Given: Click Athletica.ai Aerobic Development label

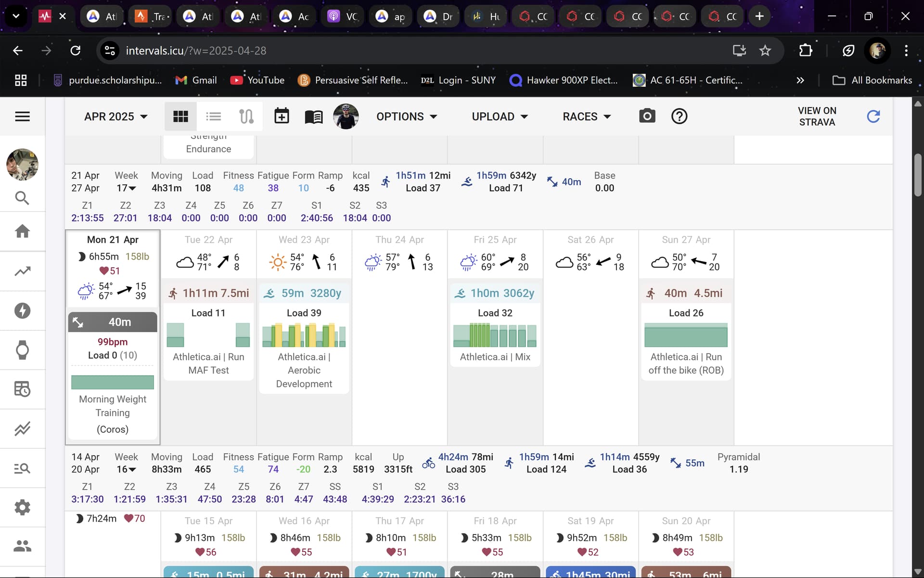Looking at the screenshot, I should click(304, 370).
